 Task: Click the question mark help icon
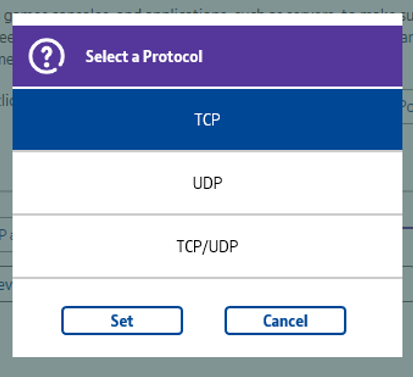(x=46, y=56)
